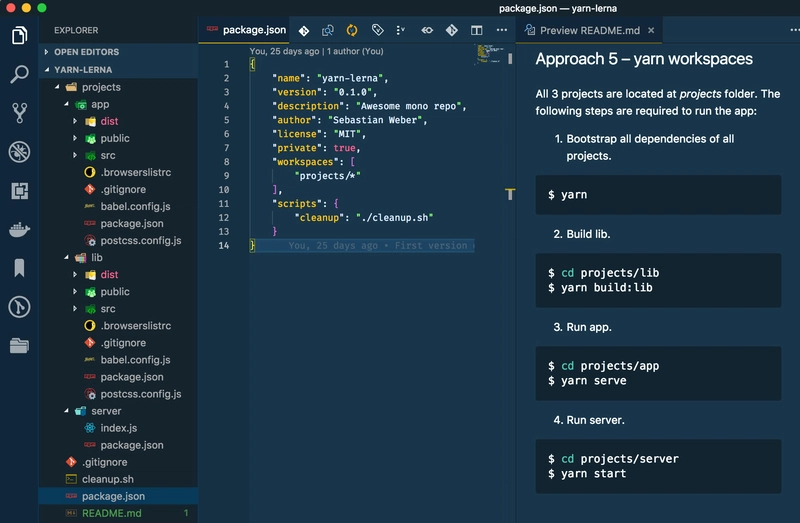Switch to the Preview README.md tab
The width and height of the screenshot is (800, 523).
(589, 31)
